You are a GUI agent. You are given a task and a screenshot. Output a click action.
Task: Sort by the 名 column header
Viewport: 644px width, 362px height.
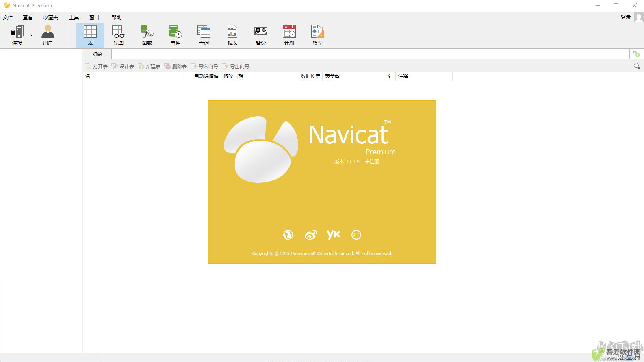pos(134,76)
